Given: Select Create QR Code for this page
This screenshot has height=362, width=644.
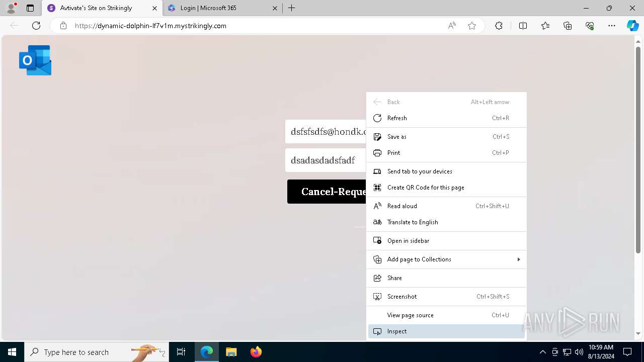Looking at the screenshot, I should pyautogui.click(x=446, y=188).
